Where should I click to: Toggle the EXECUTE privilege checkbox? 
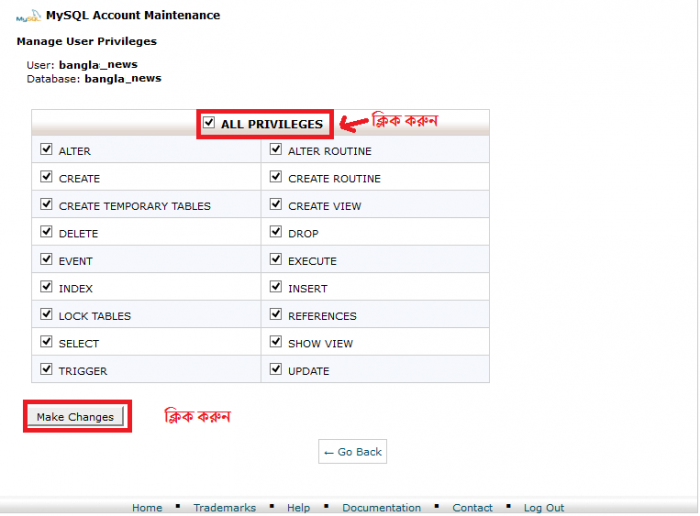pyautogui.click(x=276, y=259)
